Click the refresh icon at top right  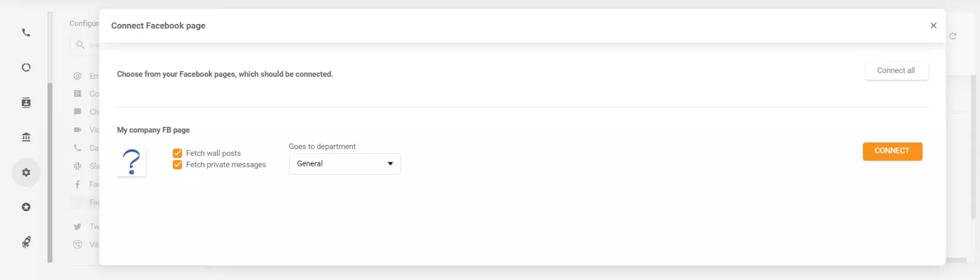click(953, 36)
